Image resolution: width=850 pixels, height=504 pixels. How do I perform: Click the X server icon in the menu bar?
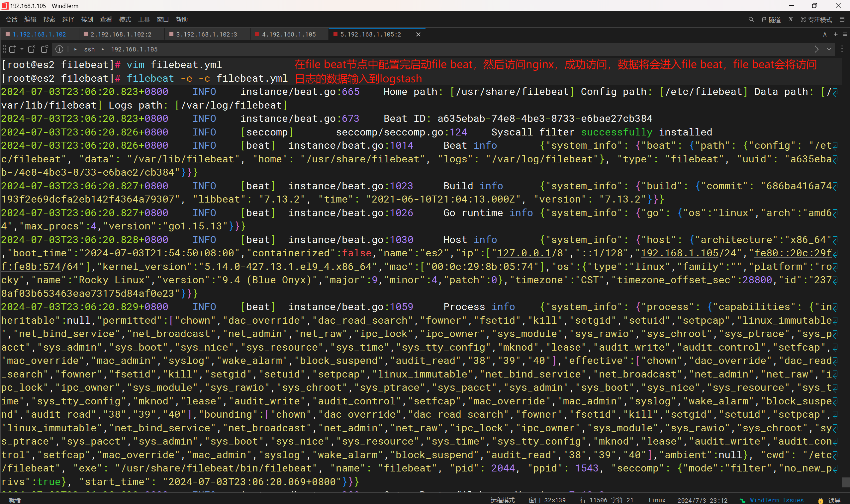pos(791,20)
